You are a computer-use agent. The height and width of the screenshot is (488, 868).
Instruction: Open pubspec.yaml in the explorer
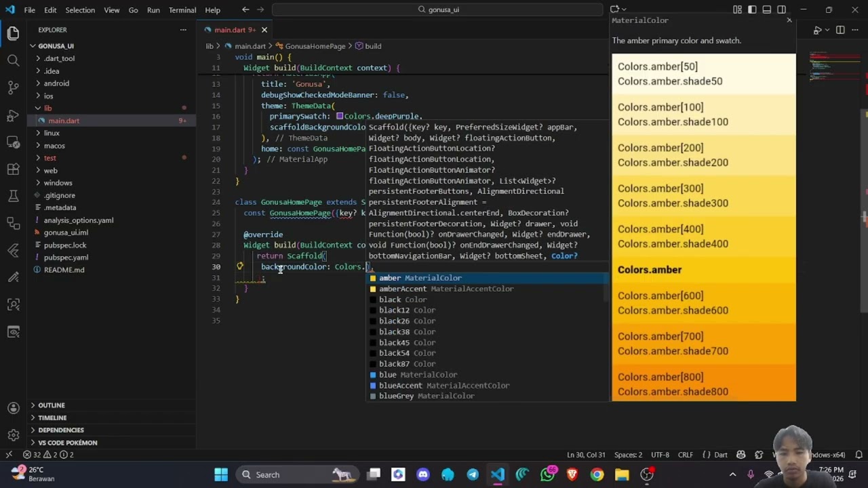[x=66, y=258]
